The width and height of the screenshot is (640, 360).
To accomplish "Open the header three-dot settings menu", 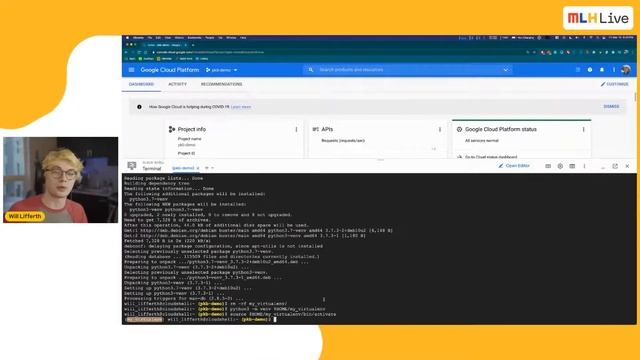I will pyautogui.click(x=613, y=70).
